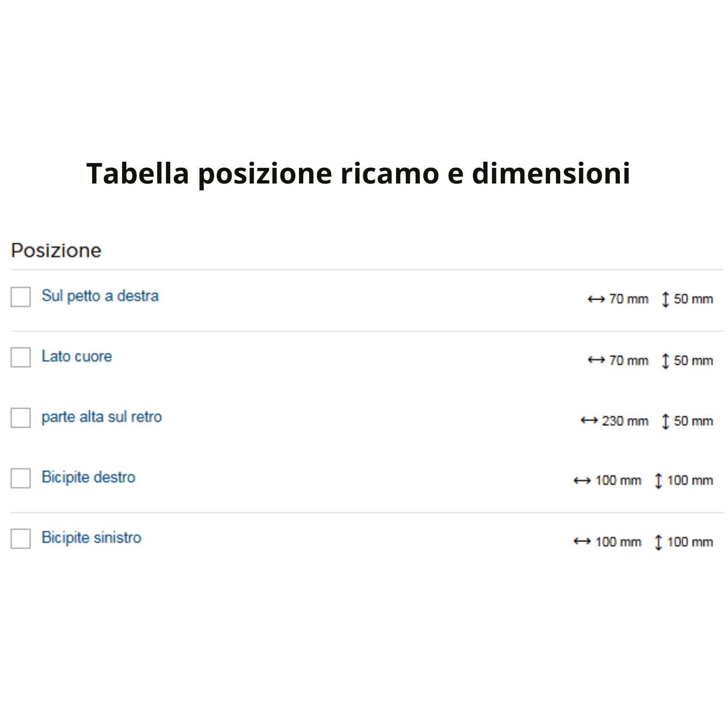Click horizontal width icon in 'Lato cuore' row

(596, 360)
